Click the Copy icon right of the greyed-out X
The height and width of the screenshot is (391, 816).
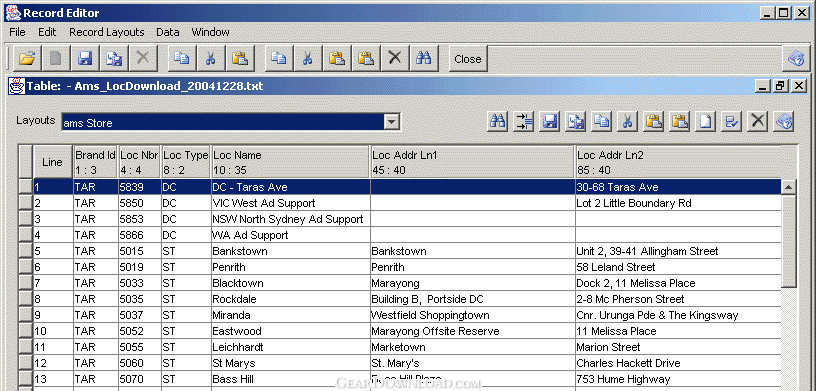tap(182, 58)
